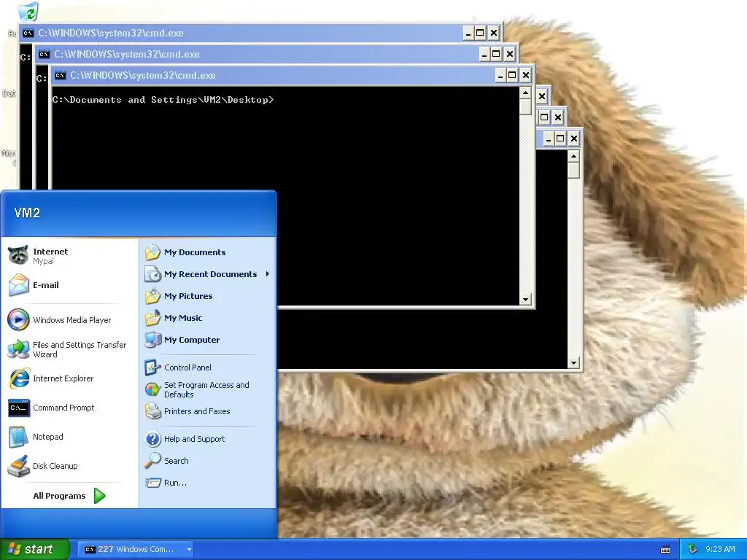Choose Printers and Faxes menu label

pyautogui.click(x=197, y=411)
